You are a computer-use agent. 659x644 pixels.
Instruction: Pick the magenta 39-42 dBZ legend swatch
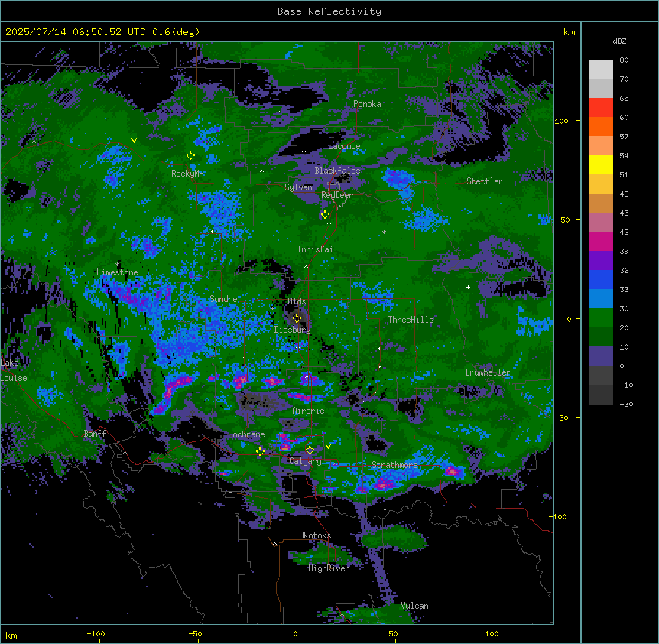601,241
